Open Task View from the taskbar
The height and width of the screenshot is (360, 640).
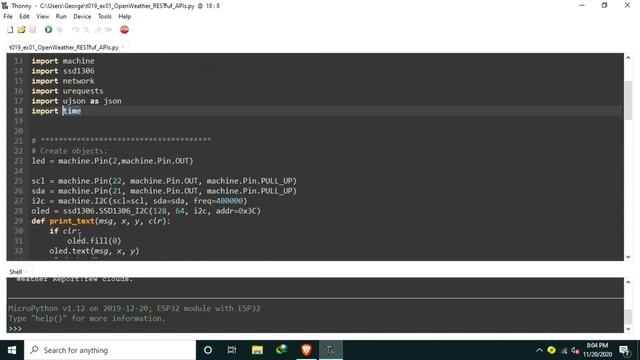pyautogui.click(x=232, y=350)
